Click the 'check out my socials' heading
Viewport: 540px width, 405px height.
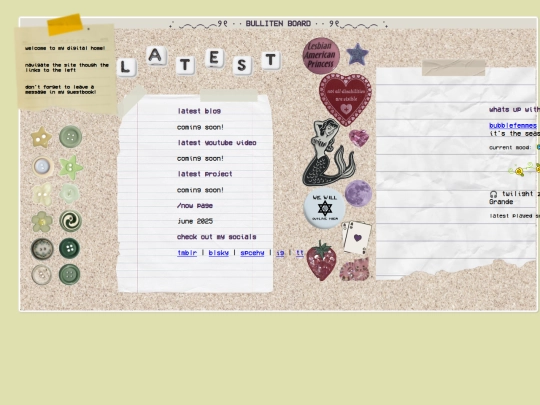click(x=217, y=237)
